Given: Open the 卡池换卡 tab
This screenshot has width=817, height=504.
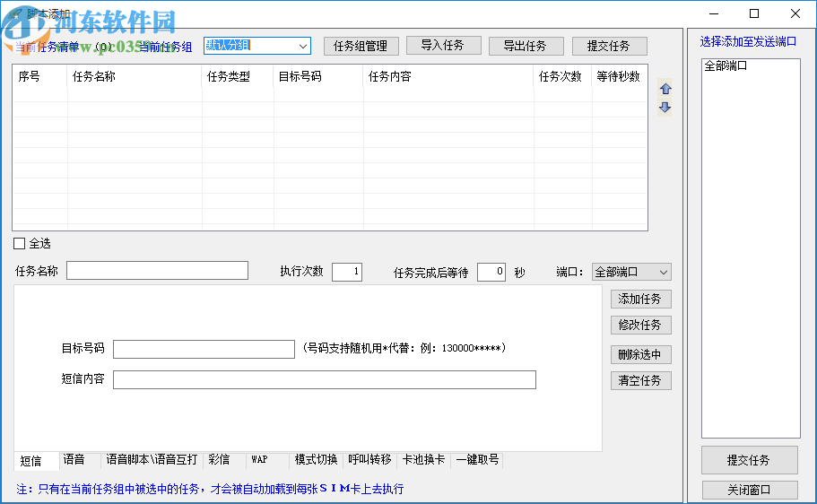Looking at the screenshot, I should point(423,460).
